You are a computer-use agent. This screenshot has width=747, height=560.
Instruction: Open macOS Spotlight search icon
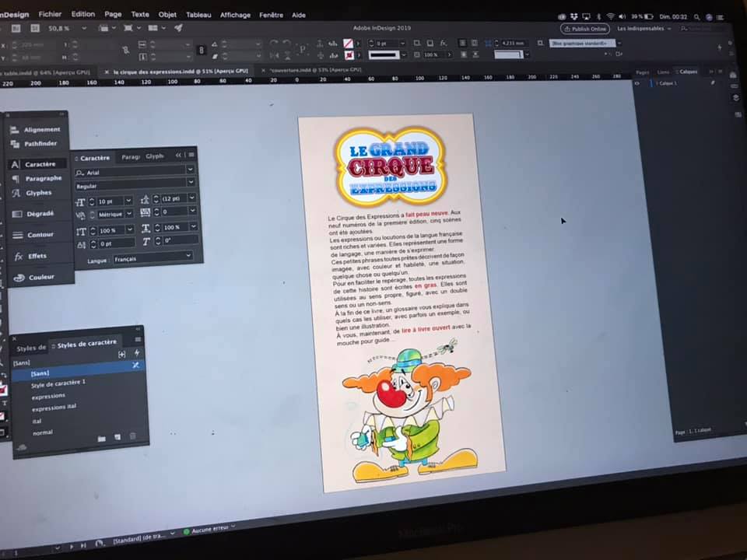click(x=696, y=17)
